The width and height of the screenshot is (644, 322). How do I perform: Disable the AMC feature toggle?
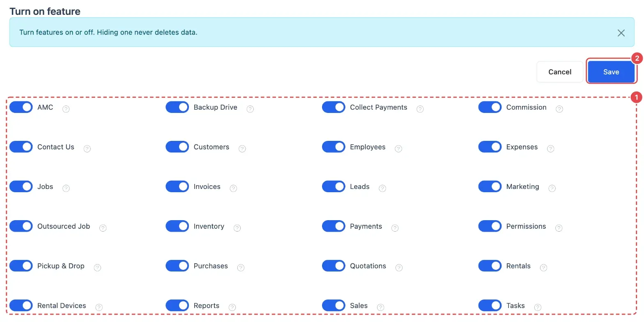tap(21, 107)
